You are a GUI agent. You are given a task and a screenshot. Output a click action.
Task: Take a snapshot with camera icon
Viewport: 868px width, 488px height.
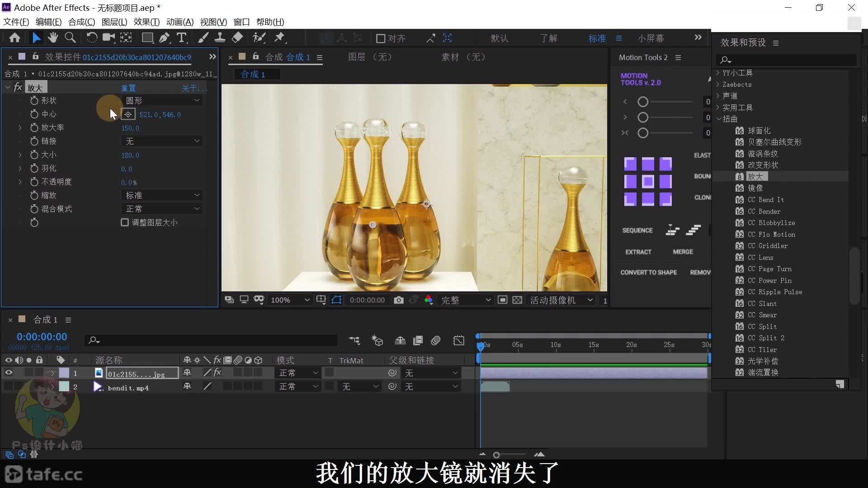pos(398,300)
